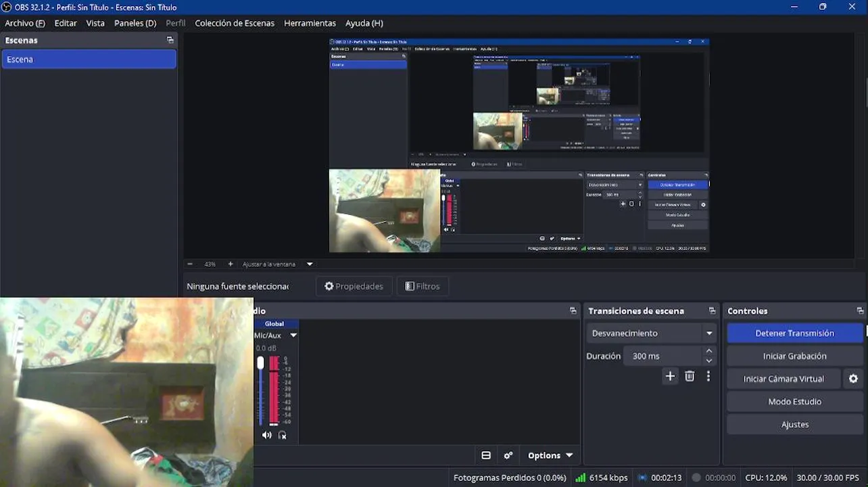Open transition properties three-dot menu
The image size is (868, 487).
[708, 376]
